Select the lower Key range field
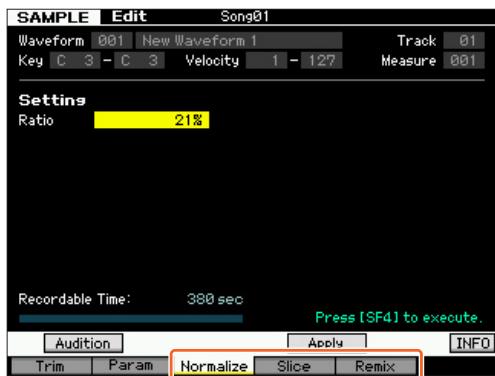This screenshot has height=376, width=495. 75,60
